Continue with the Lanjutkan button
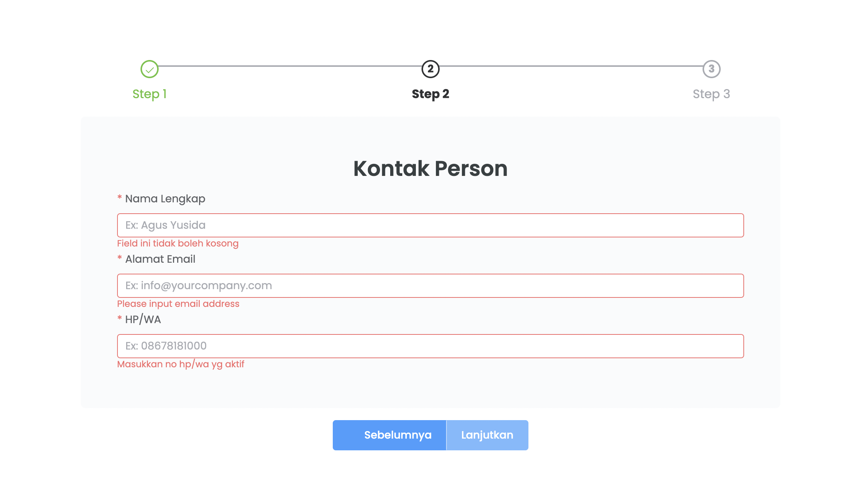 coord(487,435)
